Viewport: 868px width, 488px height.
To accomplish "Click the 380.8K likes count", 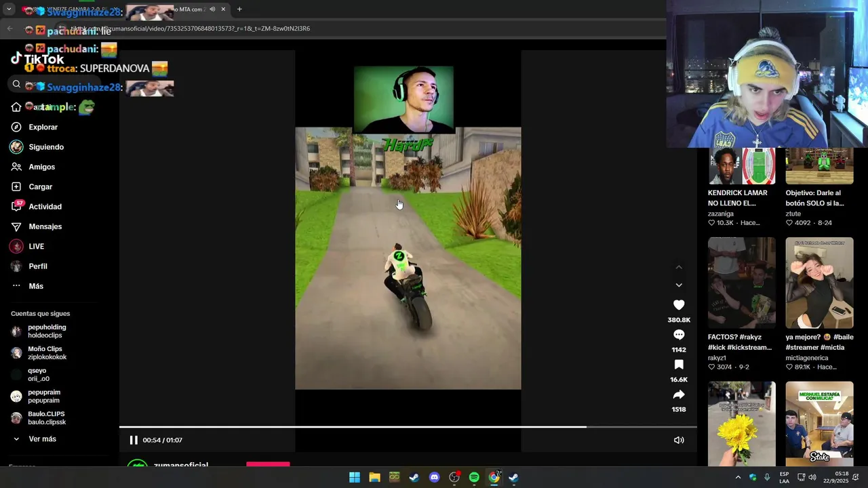I will click(x=679, y=320).
